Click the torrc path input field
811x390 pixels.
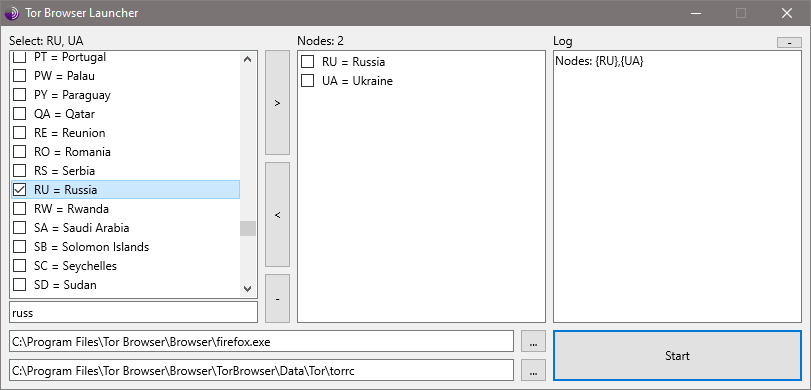click(262, 370)
